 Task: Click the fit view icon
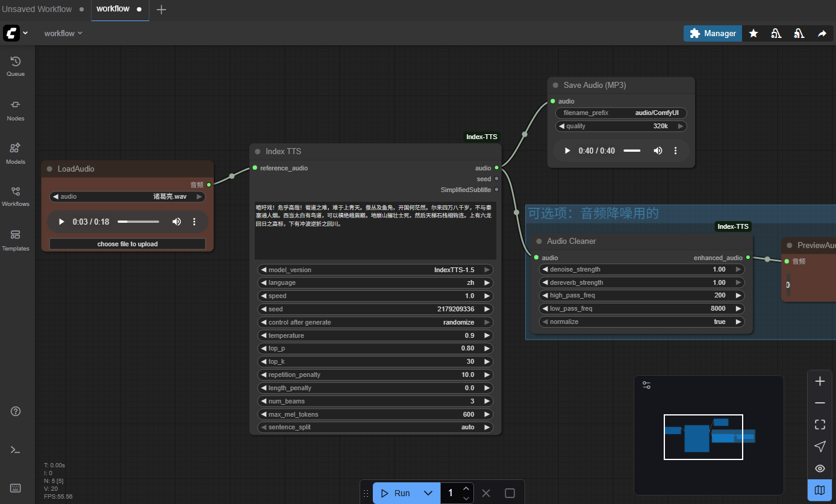pos(820,425)
